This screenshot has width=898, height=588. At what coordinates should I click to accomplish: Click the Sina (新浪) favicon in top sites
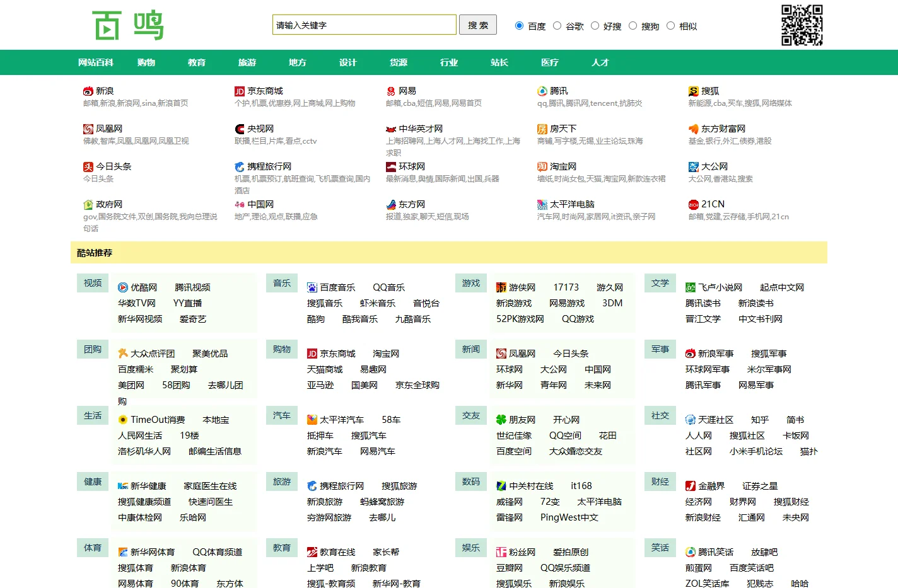click(88, 91)
